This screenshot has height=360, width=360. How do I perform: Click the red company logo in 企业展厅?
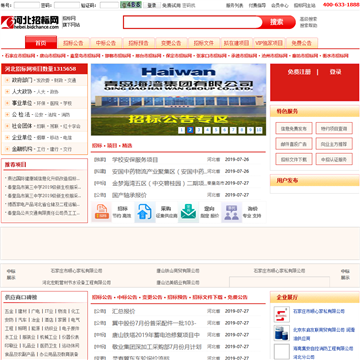[282, 314]
